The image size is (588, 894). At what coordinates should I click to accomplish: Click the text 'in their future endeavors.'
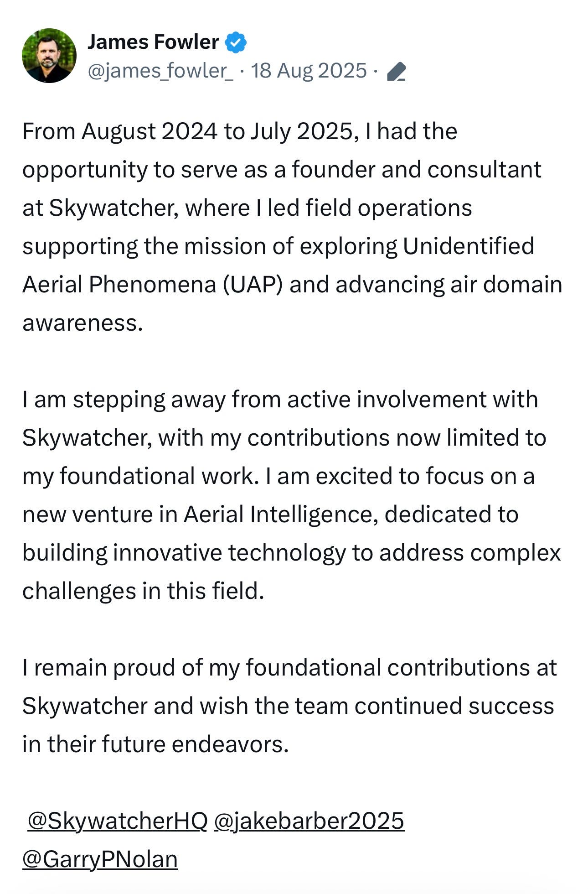click(x=155, y=744)
